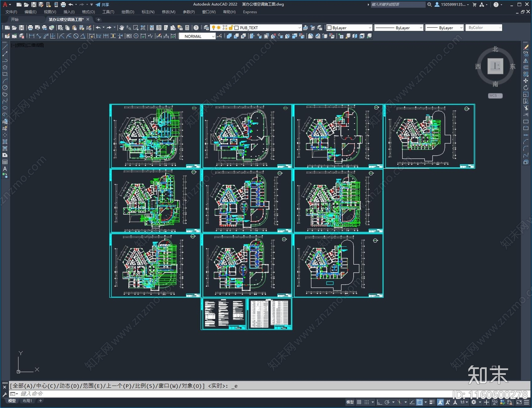Click the Multiline Text 'A' tool
Viewport: 532px width, 408px height.
click(5, 169)
